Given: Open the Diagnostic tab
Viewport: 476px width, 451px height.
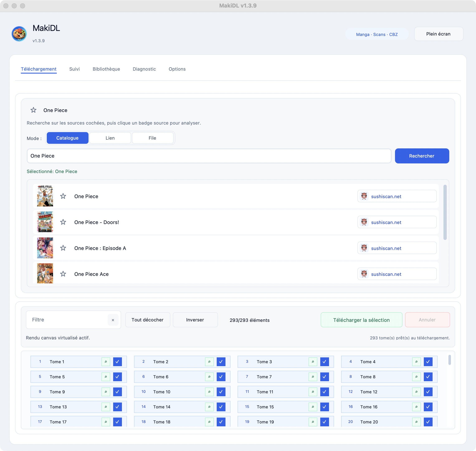Looking at the screenshot, I should [x=144, y=69].
